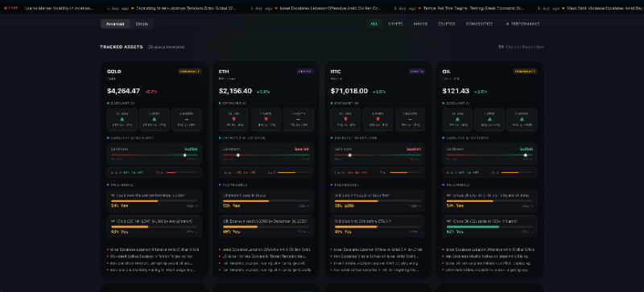Click GOLD 1-month neutral forecast box
This screenshot has height=292, width=644.
[187, 120]
